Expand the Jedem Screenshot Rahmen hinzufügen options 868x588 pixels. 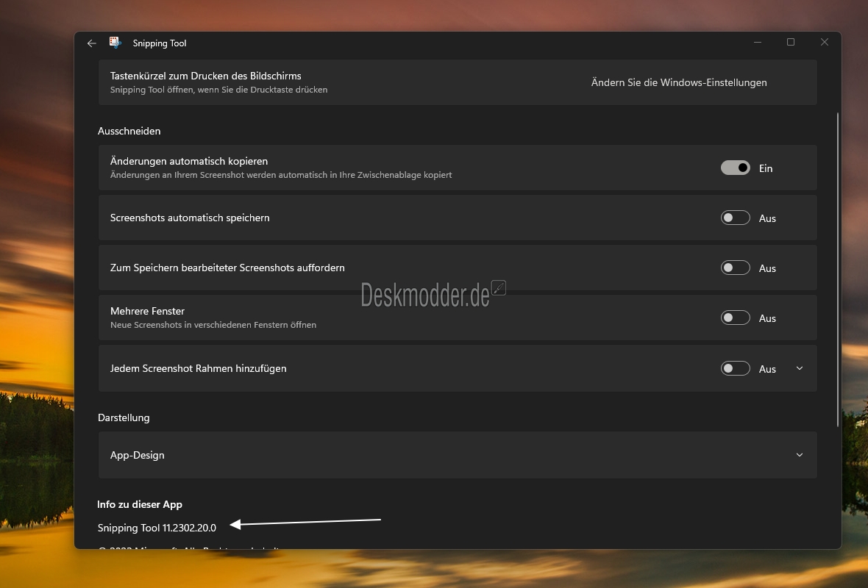pyautogui.click(x=800, y=368)
